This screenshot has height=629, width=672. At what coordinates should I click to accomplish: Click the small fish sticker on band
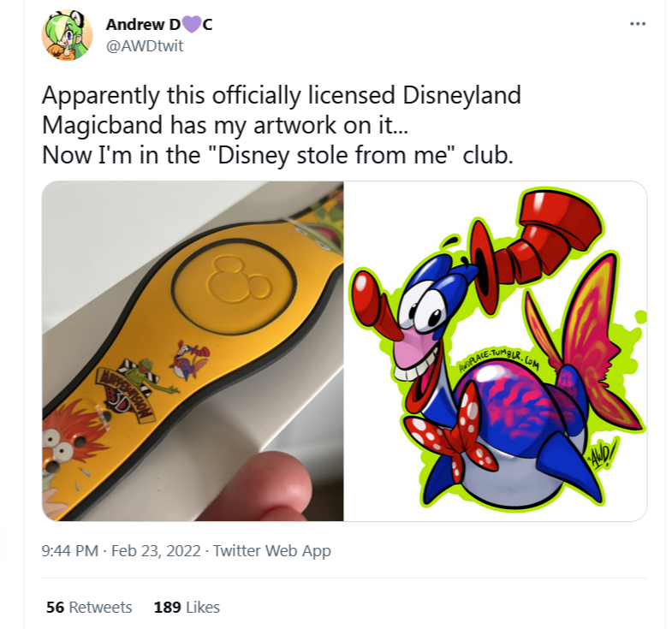tap(189, 359)
